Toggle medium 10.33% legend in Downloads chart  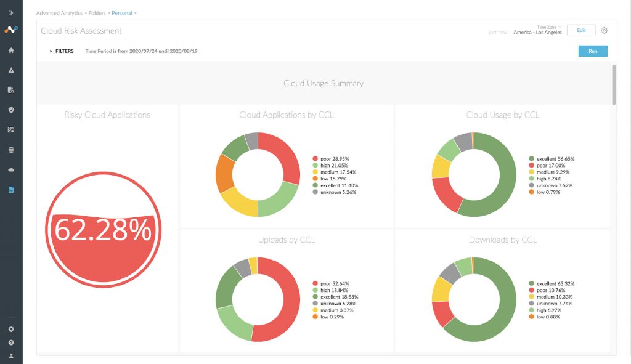(550, 297)
